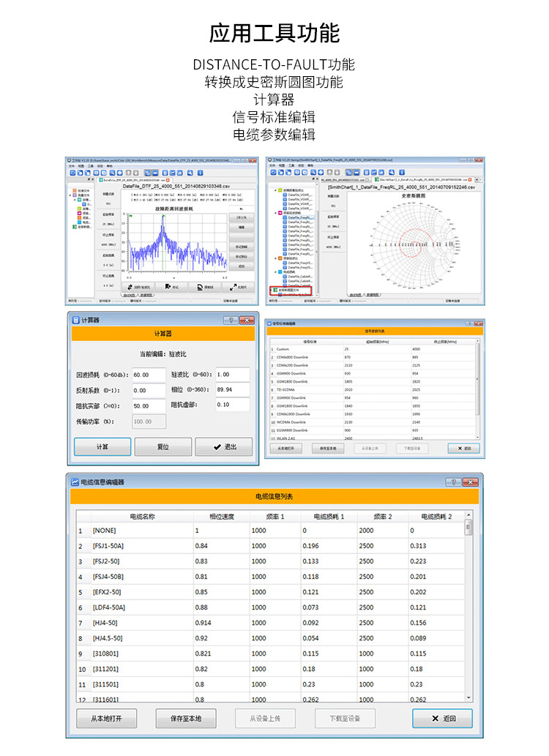Click the 计算 button in calculator dialog
Screen dimensions: 549x756
pos(102,446)
